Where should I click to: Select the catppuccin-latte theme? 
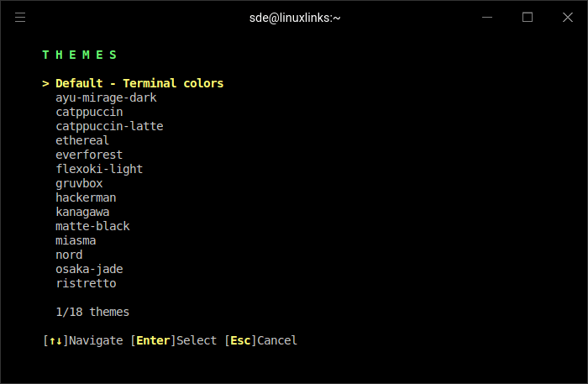click(109, 126)
